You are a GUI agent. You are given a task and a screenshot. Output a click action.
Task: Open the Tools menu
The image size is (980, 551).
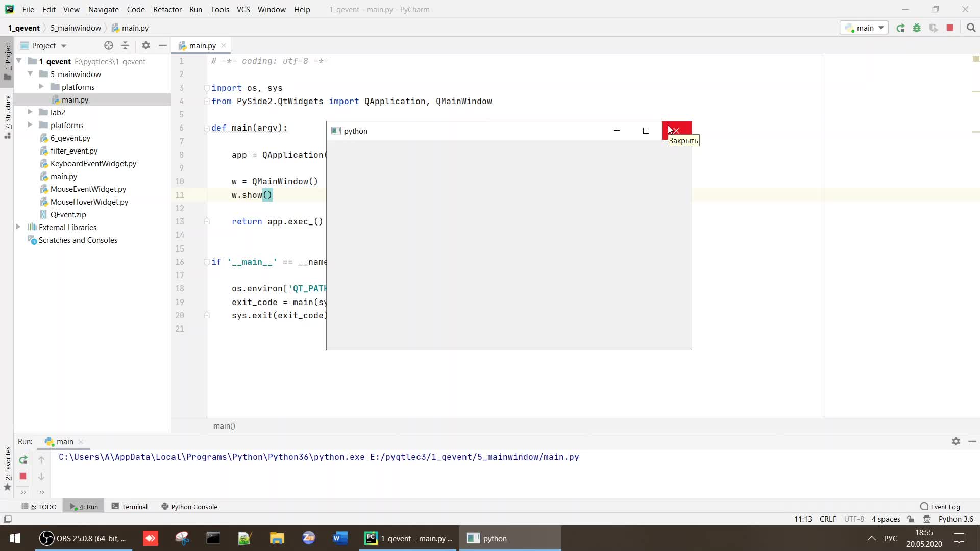coord(219,9)
